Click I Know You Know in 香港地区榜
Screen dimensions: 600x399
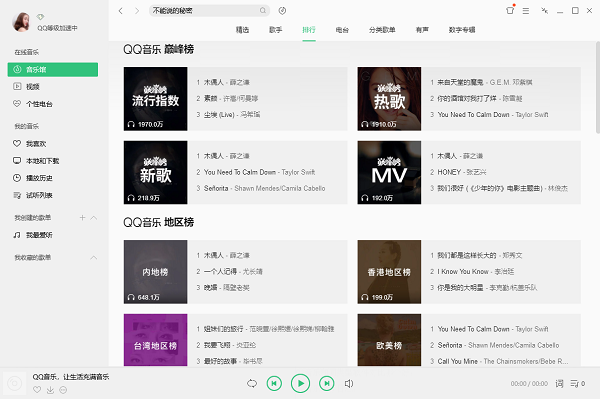463,272
